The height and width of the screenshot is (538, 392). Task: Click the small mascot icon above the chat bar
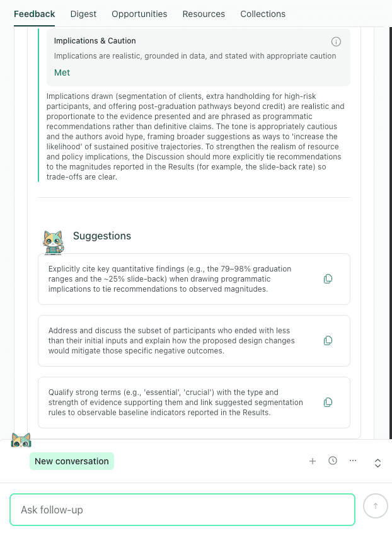click(x=21, y=440)
